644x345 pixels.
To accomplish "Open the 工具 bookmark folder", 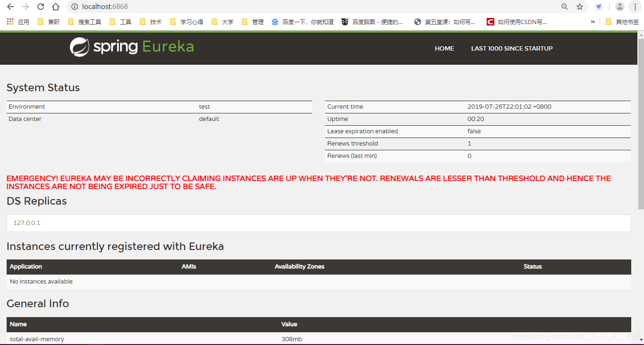I will [x=120, y=22].
